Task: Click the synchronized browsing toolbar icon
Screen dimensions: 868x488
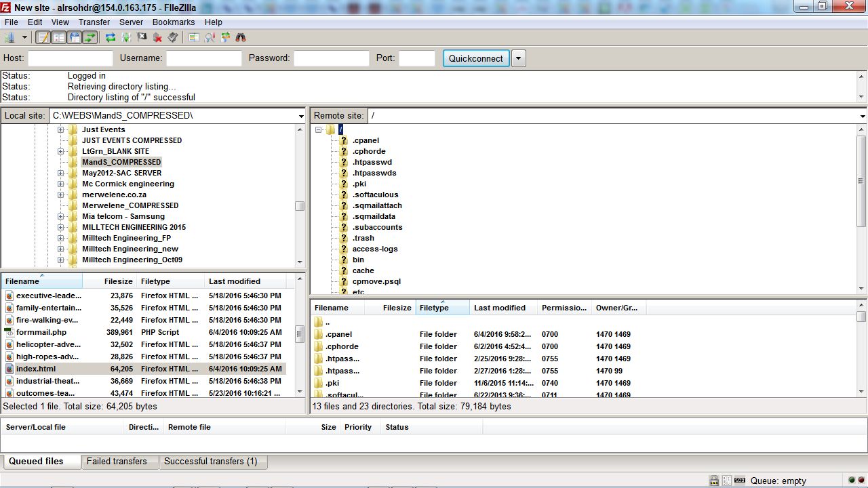Action: pyautogui.click(x=225, y=38)
